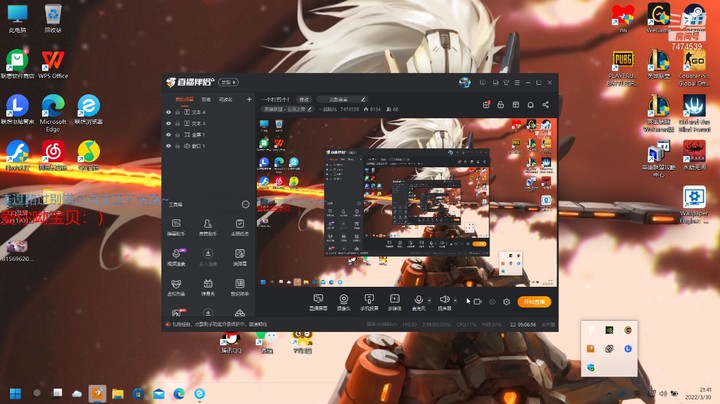
Task: Click the 05:00:56 timer in status bar
Action: pyautogui.click(x=527, y=324)
